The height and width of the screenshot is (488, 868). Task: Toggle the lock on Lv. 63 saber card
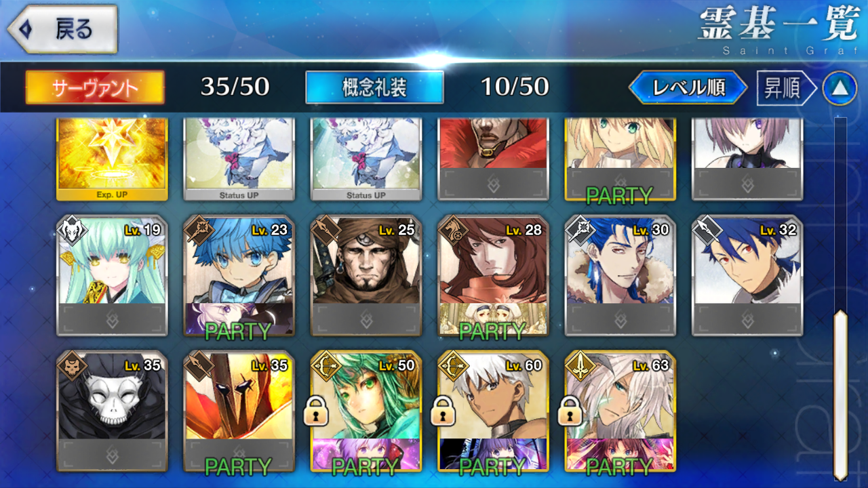tap(570, 411)
